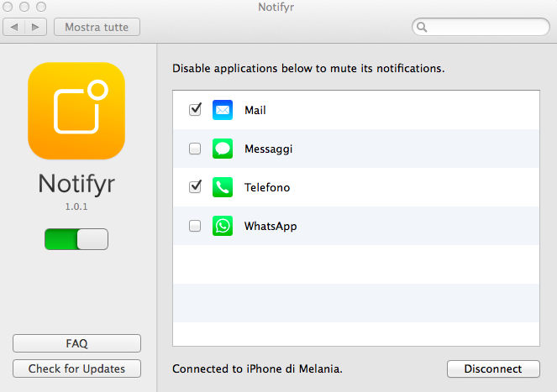The width and height of the screenshot is (557, 392).
Task: Click the window zoom button
Action: (41, 7)
